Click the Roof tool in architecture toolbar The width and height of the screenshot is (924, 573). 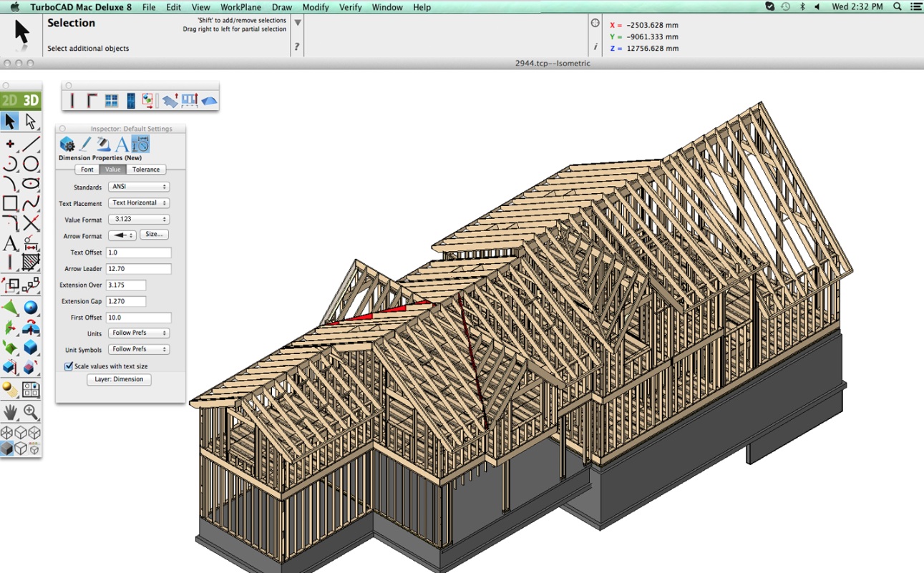pyautogui.click(x=209, y=101)
